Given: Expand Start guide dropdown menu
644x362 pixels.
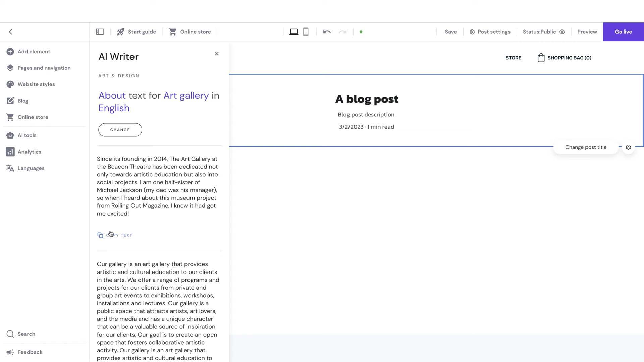Looking at the screenshot, I should tap(136, 32).
